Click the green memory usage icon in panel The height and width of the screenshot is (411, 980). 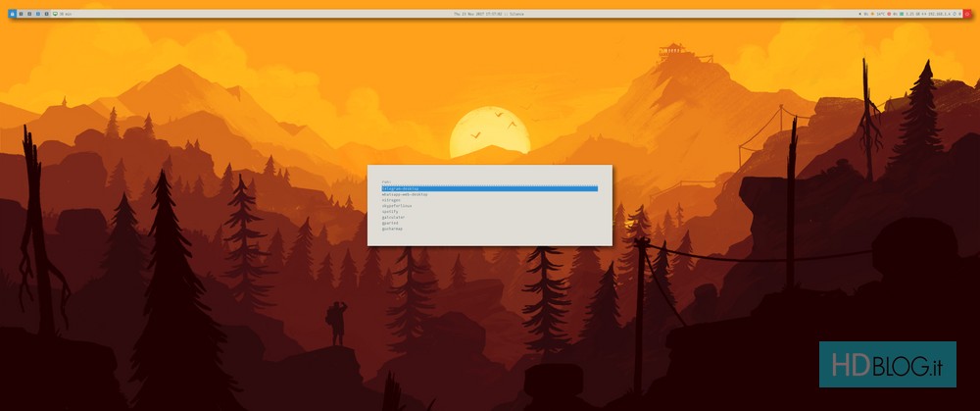click(x=902, y=14)
